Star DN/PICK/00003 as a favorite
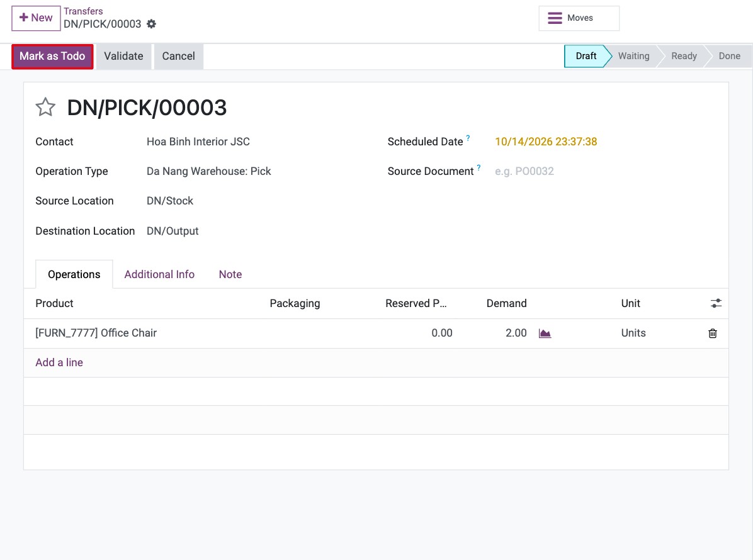Viewport: 753px width, 560px height. pos(45,107)
